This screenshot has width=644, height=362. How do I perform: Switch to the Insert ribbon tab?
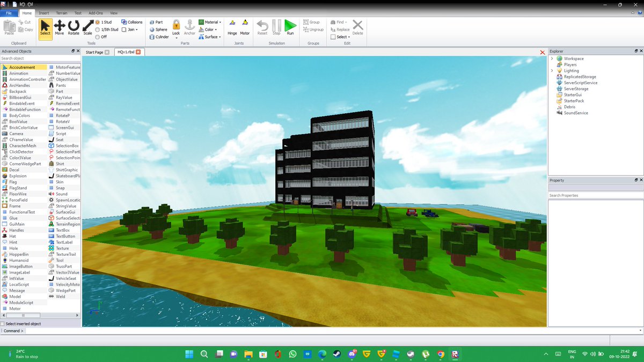pyautogui.click(x=44, y=12)
